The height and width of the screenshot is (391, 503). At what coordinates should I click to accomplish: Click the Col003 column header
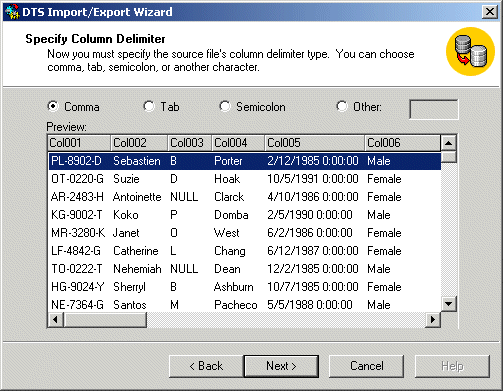(x=190, y=143)
